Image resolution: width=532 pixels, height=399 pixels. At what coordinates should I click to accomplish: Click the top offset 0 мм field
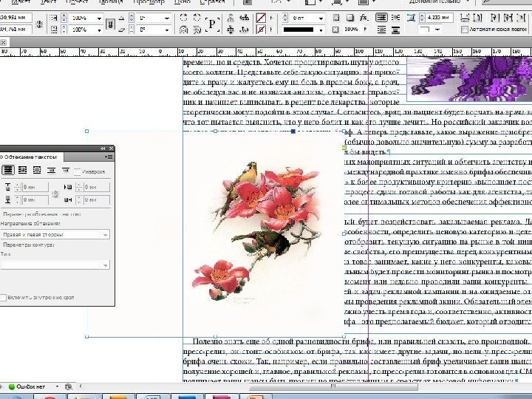(x=34, y=188)
